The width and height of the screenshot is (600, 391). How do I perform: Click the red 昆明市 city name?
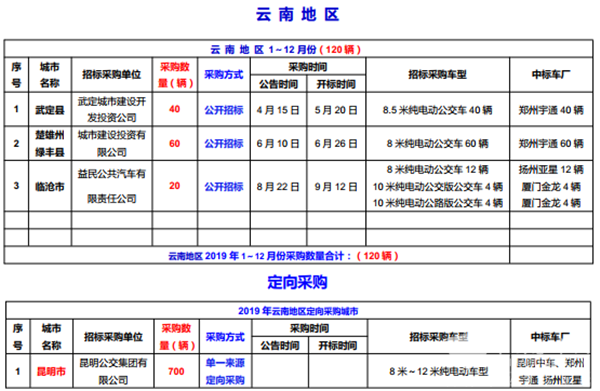click(x=51, y=371)
